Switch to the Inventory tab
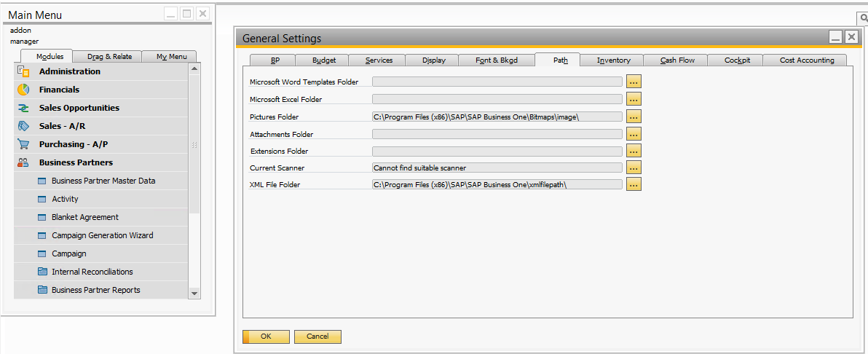Screen dimensions: 868x354 613,60
